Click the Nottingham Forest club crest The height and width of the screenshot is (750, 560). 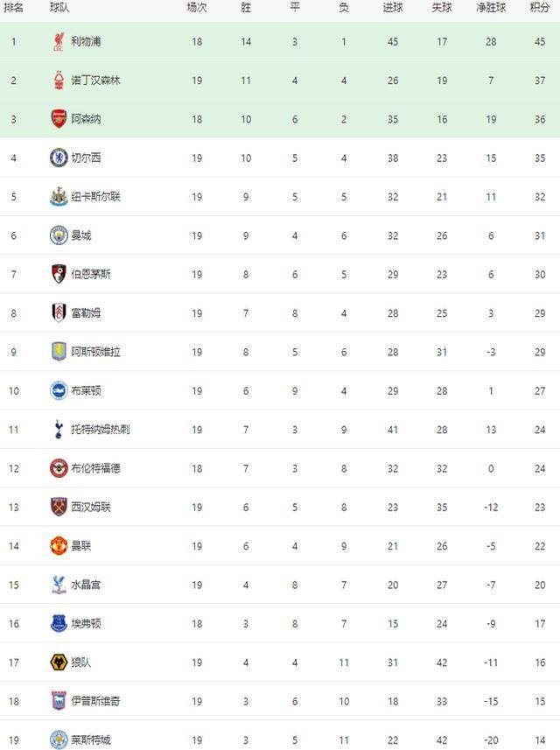coord(59,81)
